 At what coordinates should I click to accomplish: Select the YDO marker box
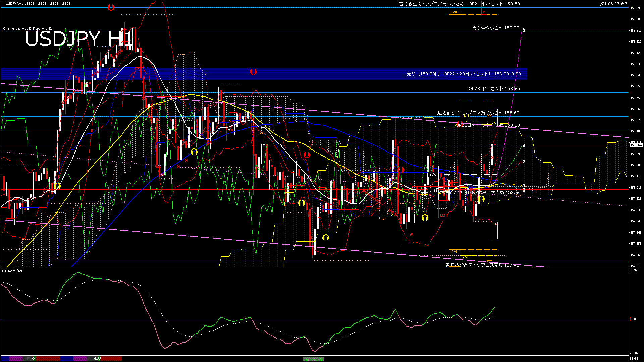pyautogui.click(x=433, y=191)
